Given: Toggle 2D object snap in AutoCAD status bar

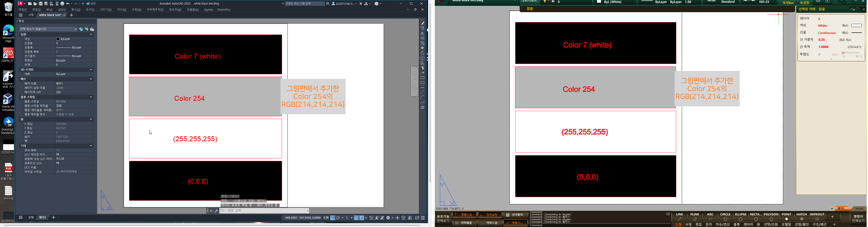Looking at the screenshot, I should click(x=362, y=218).
